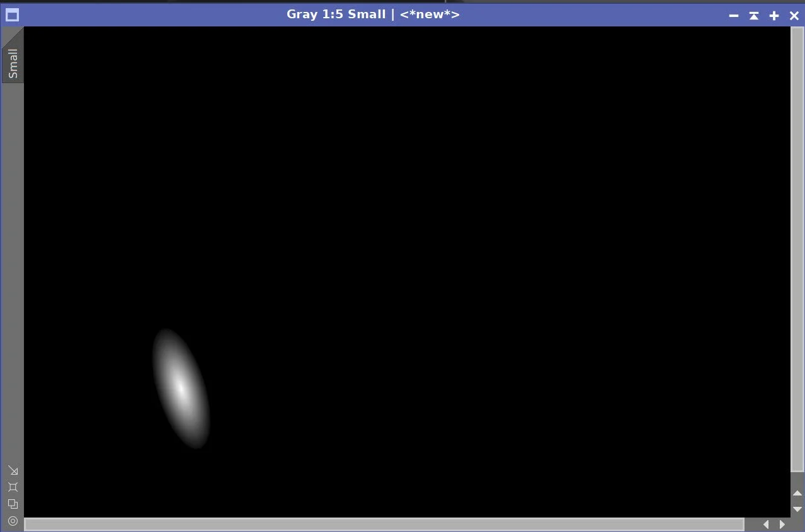
Task: Click the vertical scroll up arrow
Action: 797,493
